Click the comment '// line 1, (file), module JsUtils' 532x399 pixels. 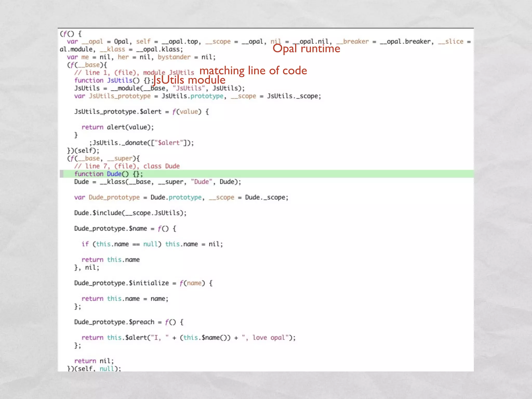(134, 72)
